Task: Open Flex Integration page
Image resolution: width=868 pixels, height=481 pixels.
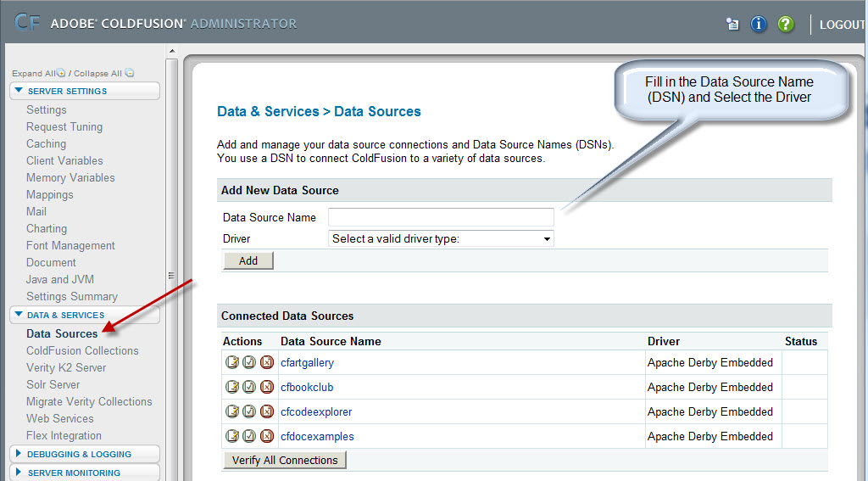Action: [x=64, y=435]
